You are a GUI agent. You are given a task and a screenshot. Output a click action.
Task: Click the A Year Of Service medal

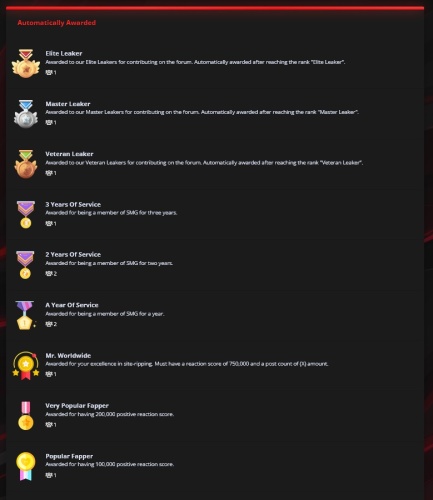[x=25, y=315]
